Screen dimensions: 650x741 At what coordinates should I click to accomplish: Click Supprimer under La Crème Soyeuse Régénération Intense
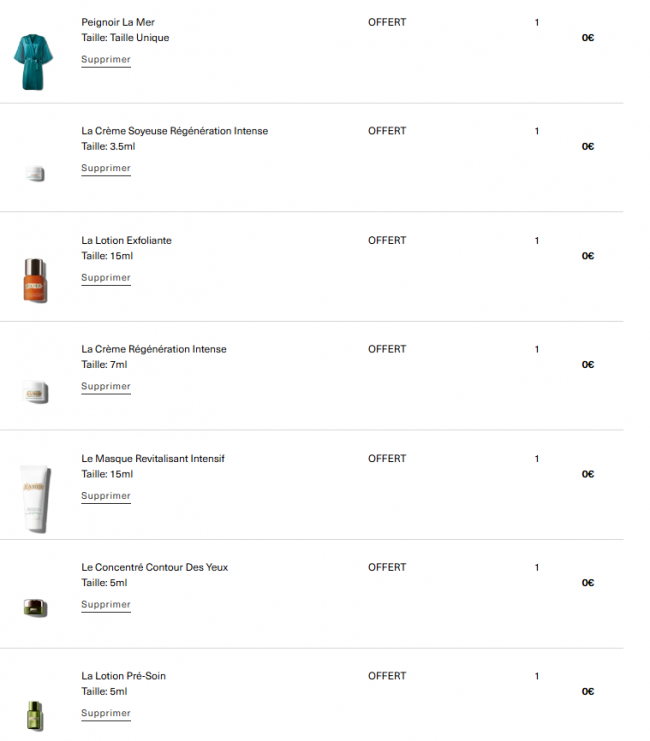(x=106, y=168)
